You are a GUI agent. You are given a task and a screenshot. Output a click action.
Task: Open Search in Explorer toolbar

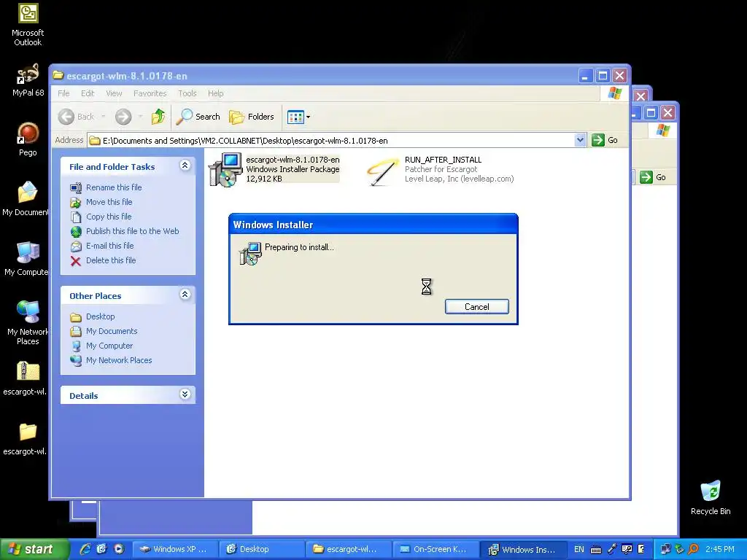click(198, 117)
